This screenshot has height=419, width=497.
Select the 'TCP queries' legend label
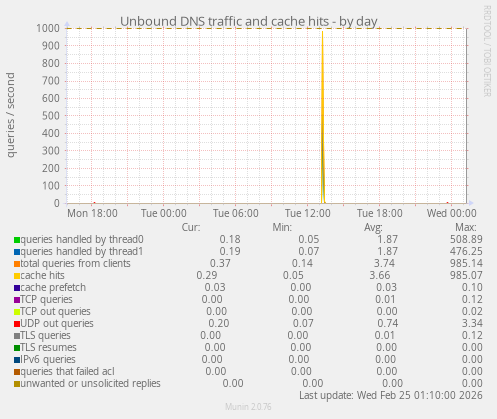tap(46, 299)
